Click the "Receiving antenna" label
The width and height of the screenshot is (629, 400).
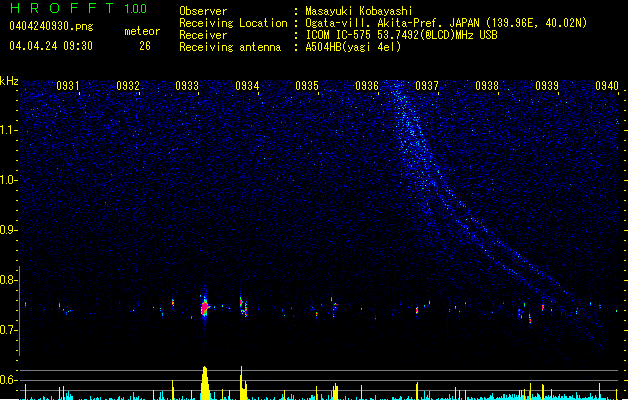(230, 47)
